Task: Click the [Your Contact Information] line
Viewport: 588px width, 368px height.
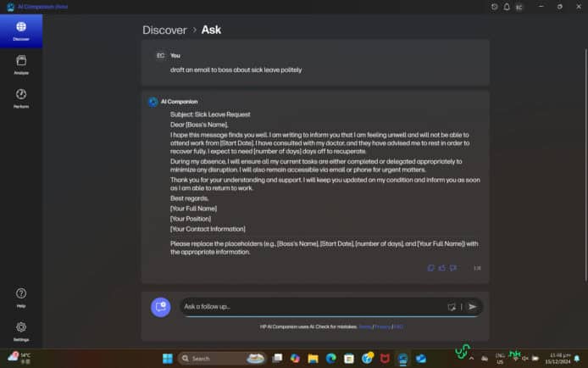Action: 208,229
